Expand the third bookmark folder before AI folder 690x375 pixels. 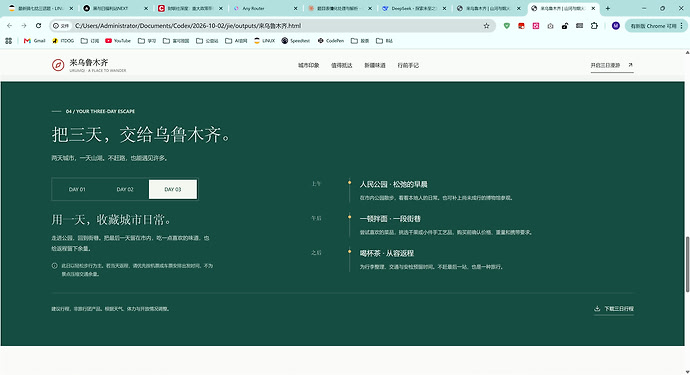tap(176, 40)
